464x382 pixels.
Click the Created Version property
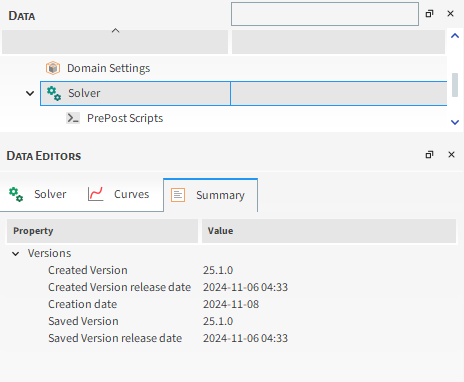(88, 270)
